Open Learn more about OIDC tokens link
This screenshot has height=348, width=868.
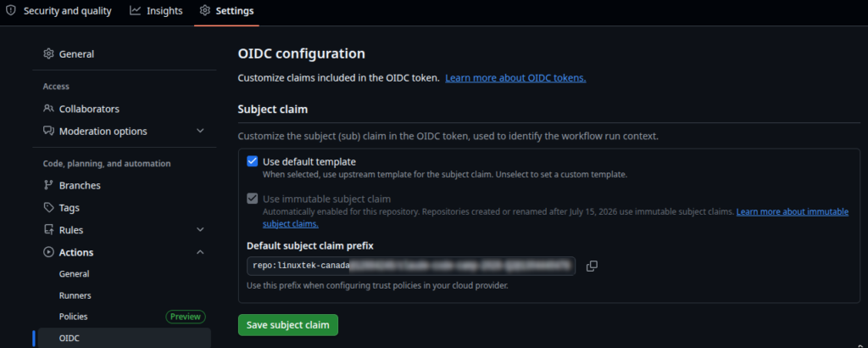pos(515,77)
